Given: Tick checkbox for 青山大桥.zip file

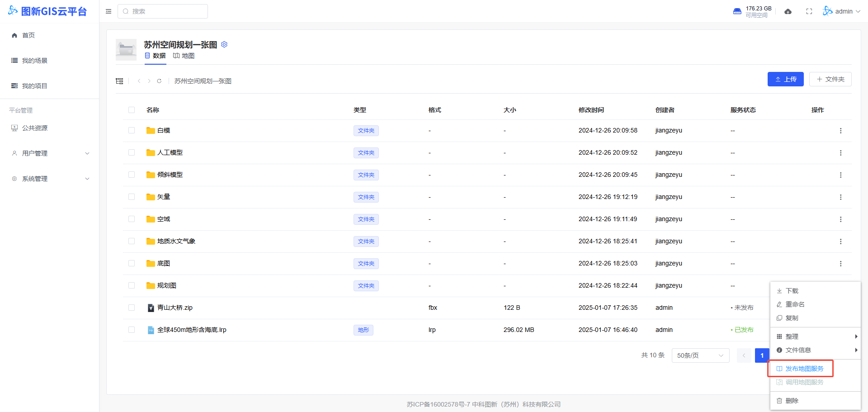Looking at the screenshot, I should [x=132, y=308].
